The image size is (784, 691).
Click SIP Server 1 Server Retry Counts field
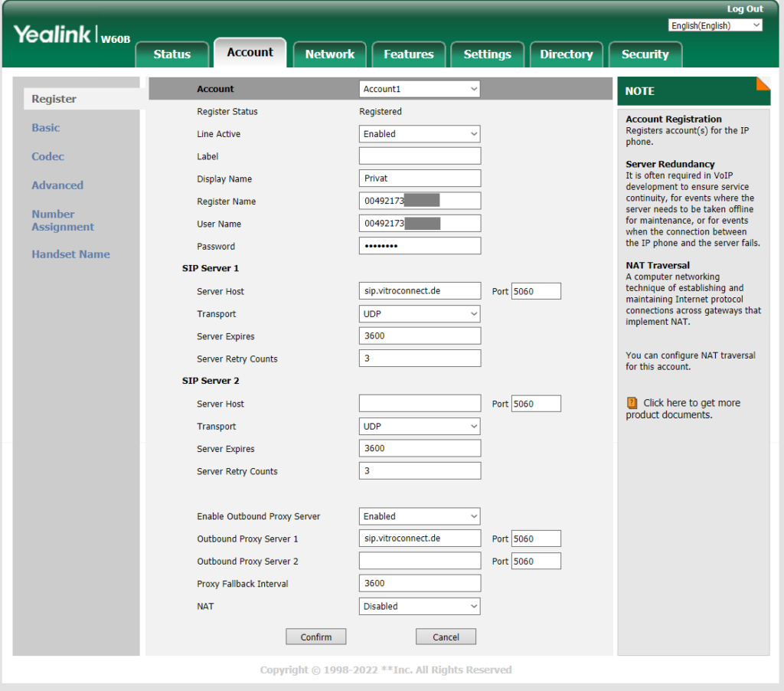pyautogui.click(x=420, y=359)
